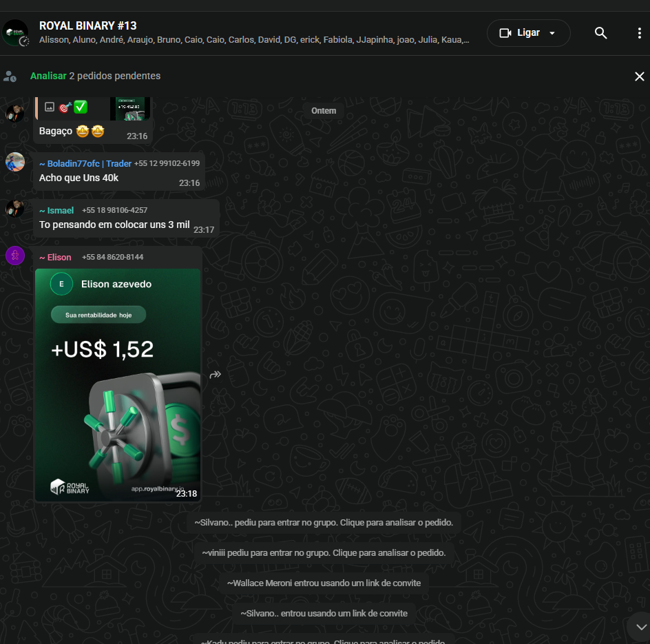Open Elison's Royal Binary profit image
This screenshot has height=644, width=650.
[x=118, y=385]
